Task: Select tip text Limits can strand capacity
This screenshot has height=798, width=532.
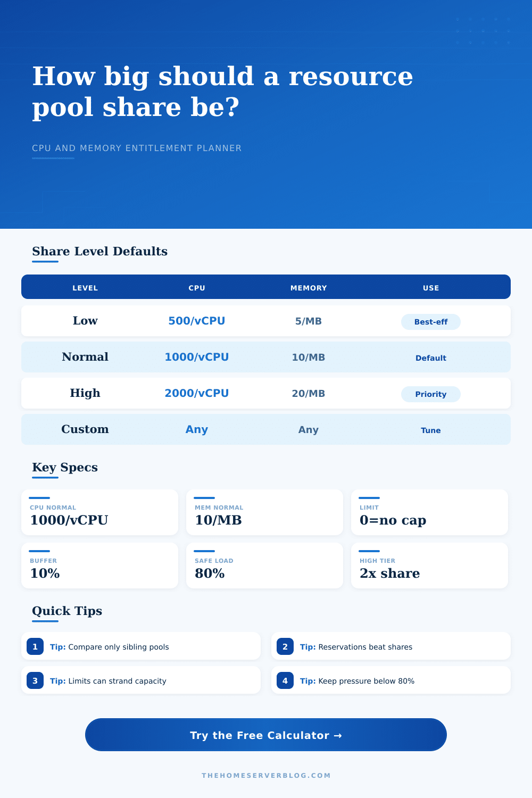Action: coord(117,681)
